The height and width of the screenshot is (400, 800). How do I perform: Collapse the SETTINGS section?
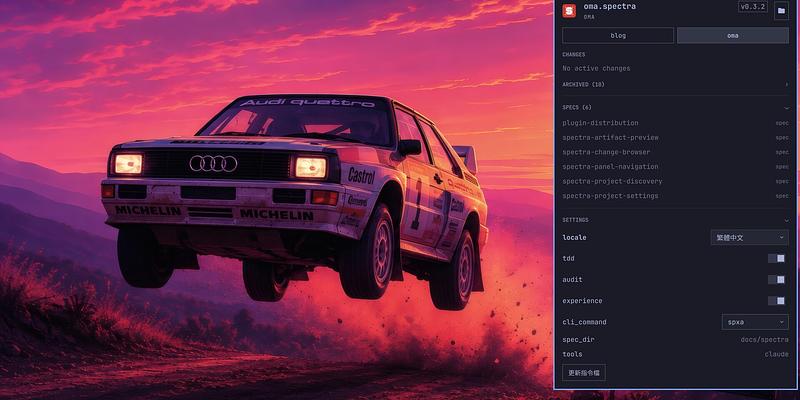(x=676, y=220)
